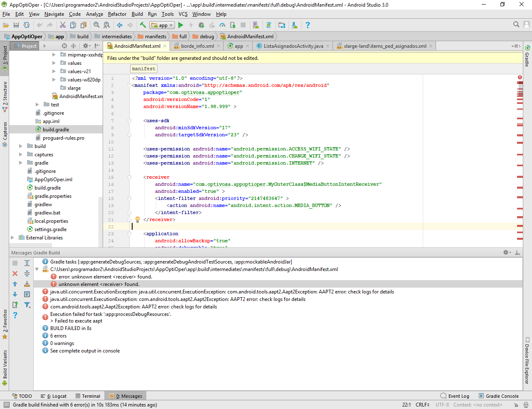The width and height of the screenshot is (532, 409).
Task: Switch to ListaAsignadosActivity.java tab
Action: [x=293, y=46]
